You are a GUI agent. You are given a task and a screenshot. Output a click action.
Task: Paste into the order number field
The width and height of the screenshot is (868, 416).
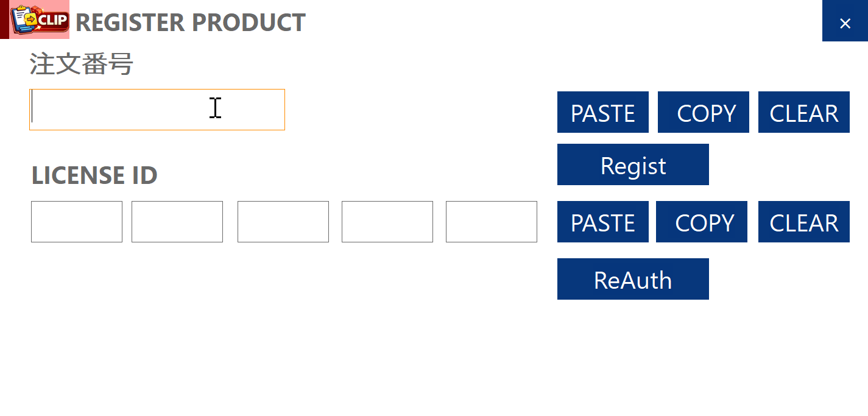click(x=602, y=113)
